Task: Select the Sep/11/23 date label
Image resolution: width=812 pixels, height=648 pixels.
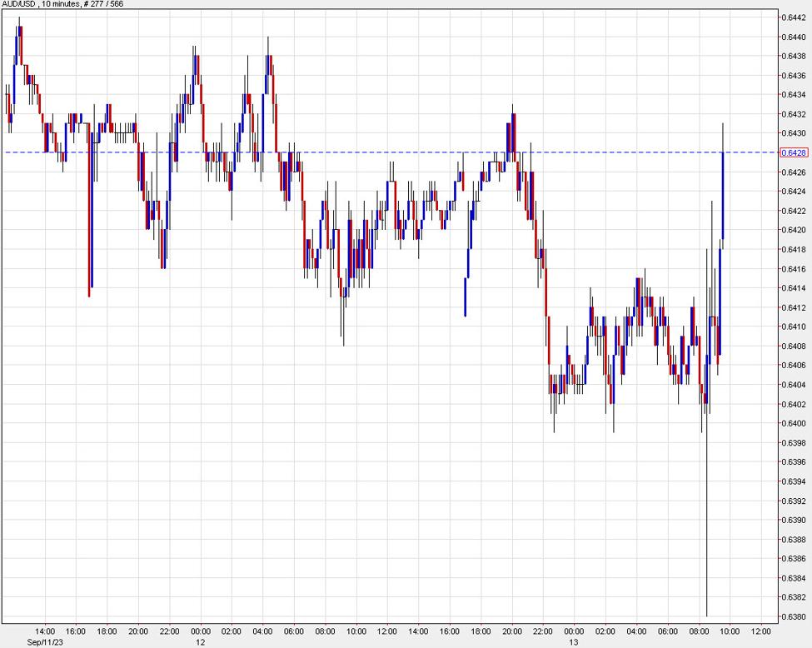Action: [x=47, y=642]
